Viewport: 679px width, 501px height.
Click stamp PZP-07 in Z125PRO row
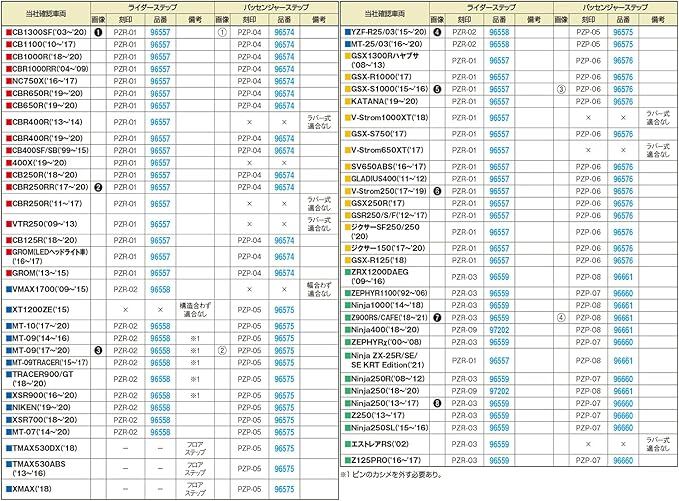tap(588, 460)
